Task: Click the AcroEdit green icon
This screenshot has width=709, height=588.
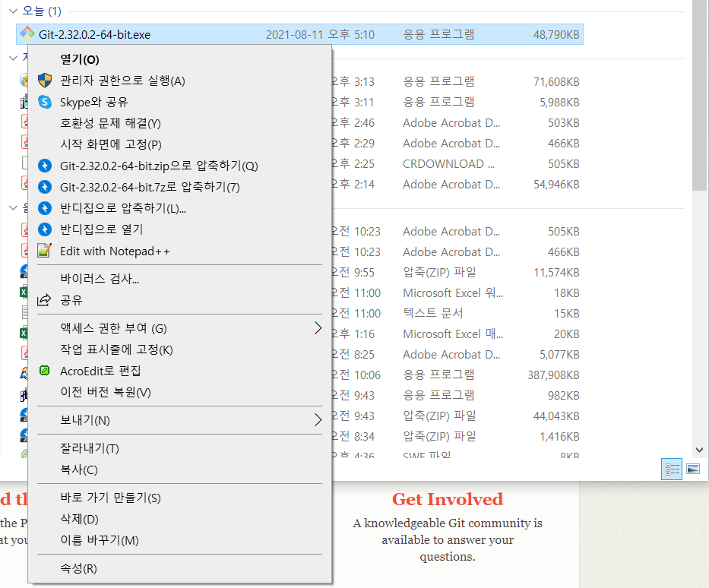Action: tap(44, 371)
